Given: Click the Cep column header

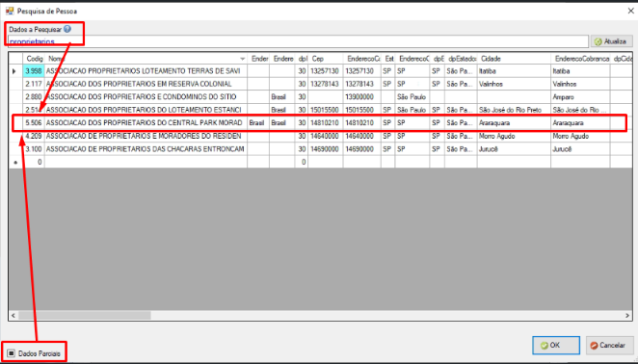Looking at the screenshot, I should pos(325,59).
